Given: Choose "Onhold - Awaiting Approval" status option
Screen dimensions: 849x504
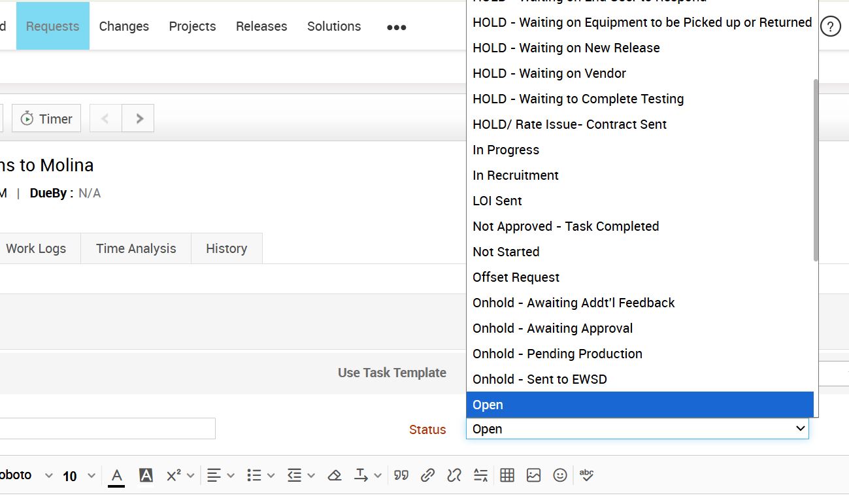Looking at the screenshot, I should [552, 328].
